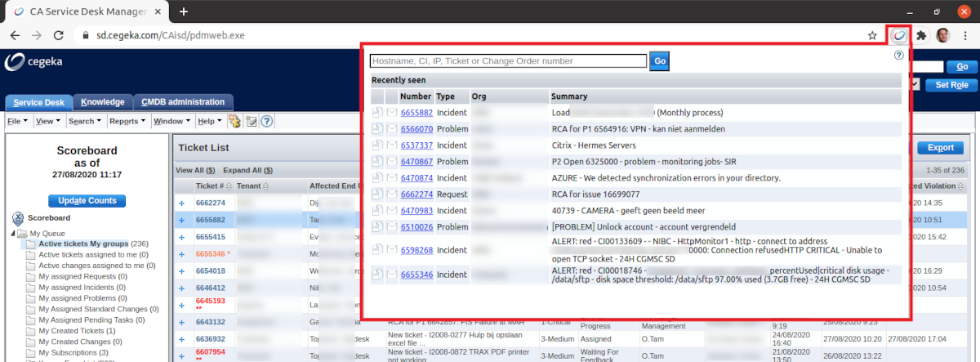Click the Set Role button
The height and width of the screenshot is (362, 980).
point(951,85)
